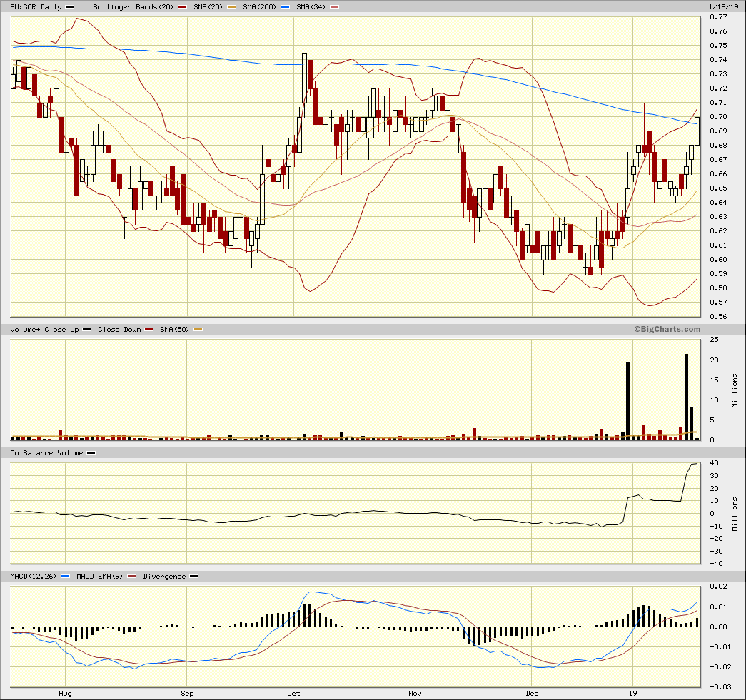Viewport: 746px width, 700px height.
Task: Click the tall late-December volume bar
Action: click(x=628, y=401)
